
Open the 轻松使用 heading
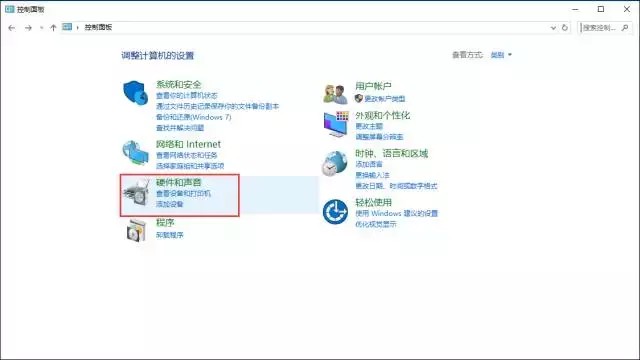[x=373, y=202]
